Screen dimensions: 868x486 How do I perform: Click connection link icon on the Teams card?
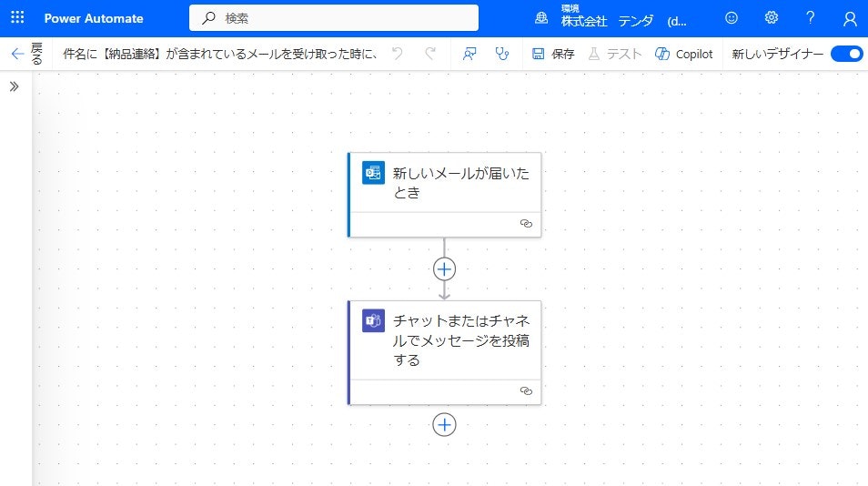tap(526, 390)
